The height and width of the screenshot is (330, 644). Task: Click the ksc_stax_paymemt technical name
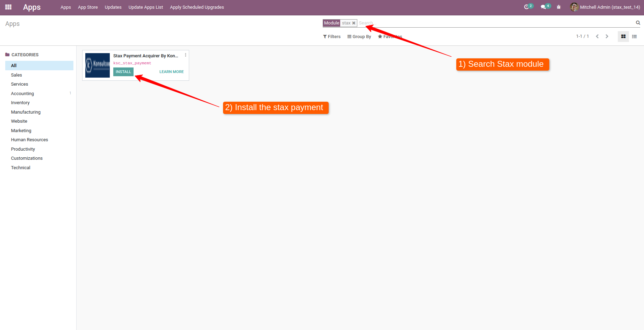(132, 63)
